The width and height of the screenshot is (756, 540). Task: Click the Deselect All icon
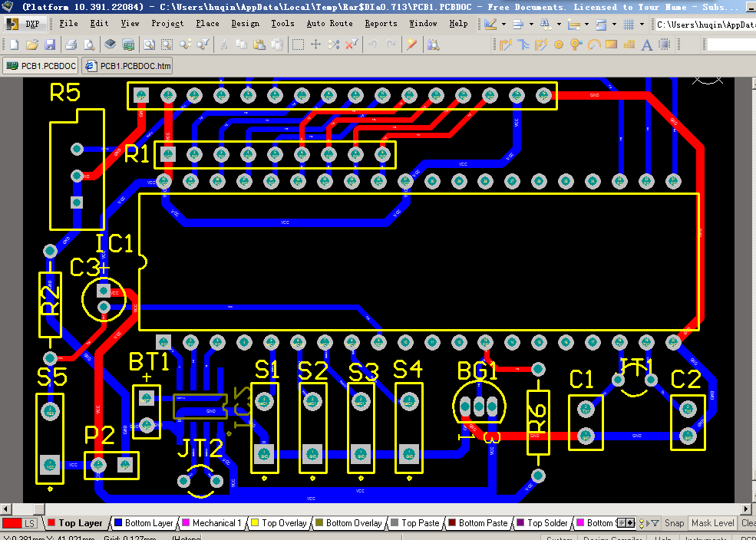(x=334, y=44)
